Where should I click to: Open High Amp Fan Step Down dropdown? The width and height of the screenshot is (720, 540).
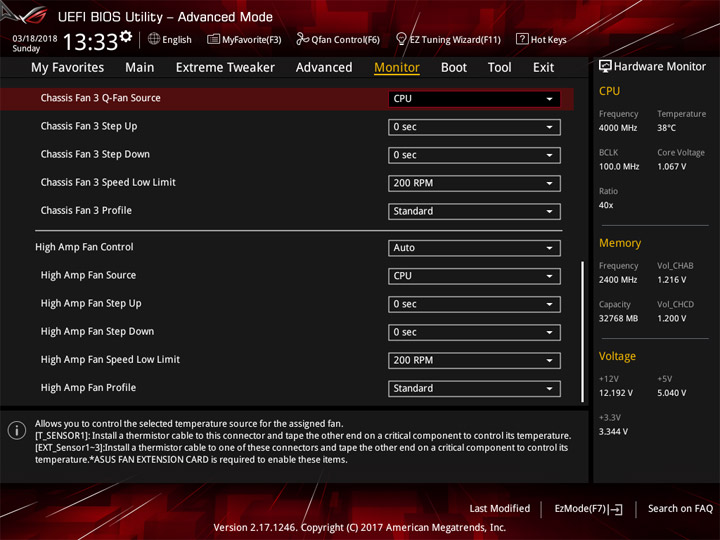click(474, 332)
